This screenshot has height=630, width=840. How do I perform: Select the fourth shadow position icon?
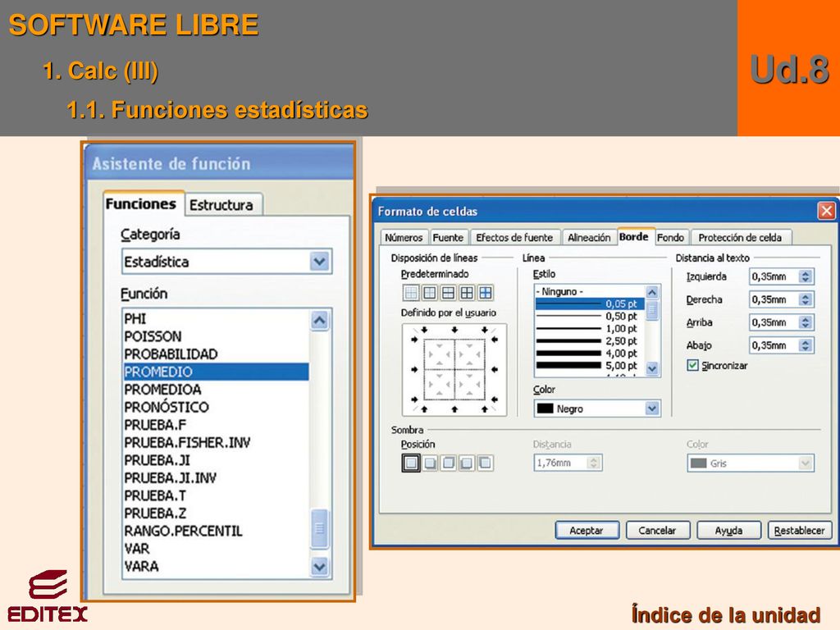tap(467, 463)
